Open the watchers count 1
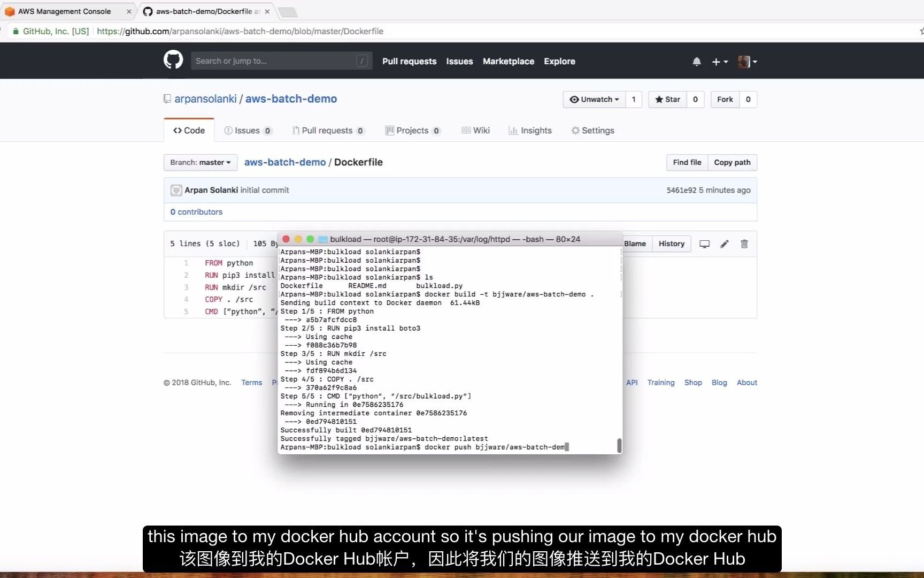This screenshot has width=924, height=578. (634, 100)
